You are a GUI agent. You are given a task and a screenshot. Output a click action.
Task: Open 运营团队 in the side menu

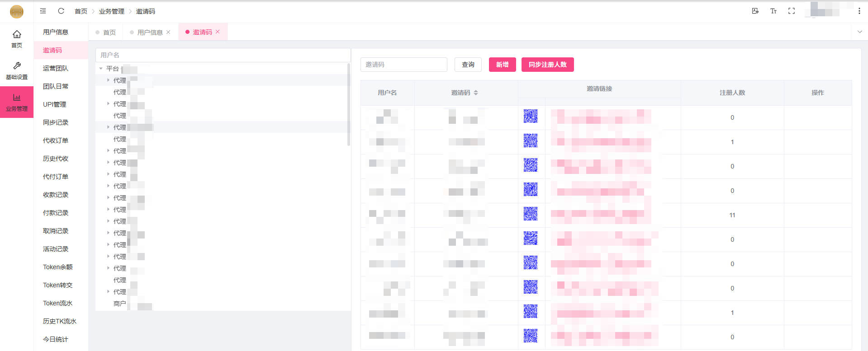point(56,68)
